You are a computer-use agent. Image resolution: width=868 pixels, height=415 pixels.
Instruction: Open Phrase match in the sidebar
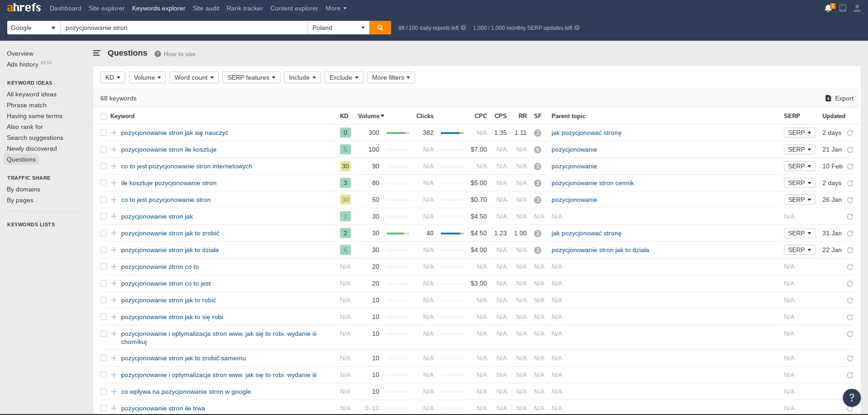27,105
